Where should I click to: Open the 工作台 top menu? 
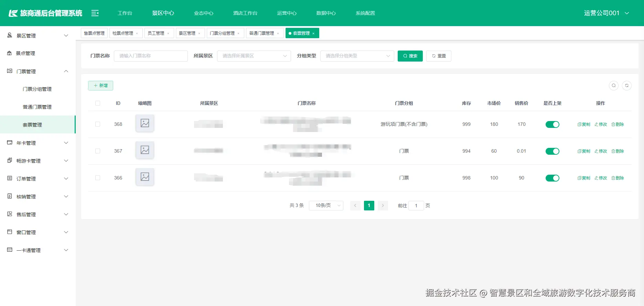[125, 13]
